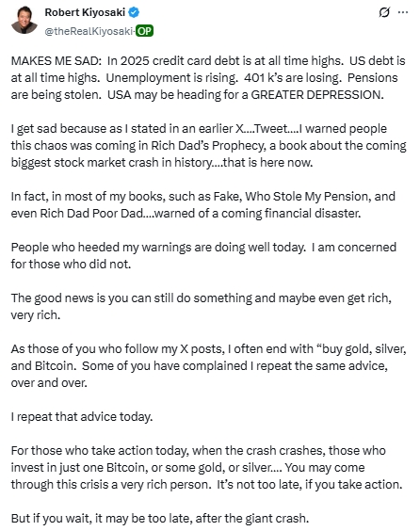
Task: Click the paragraph starting "MAKES ME SAD"
Action: [x=208, y=77]
